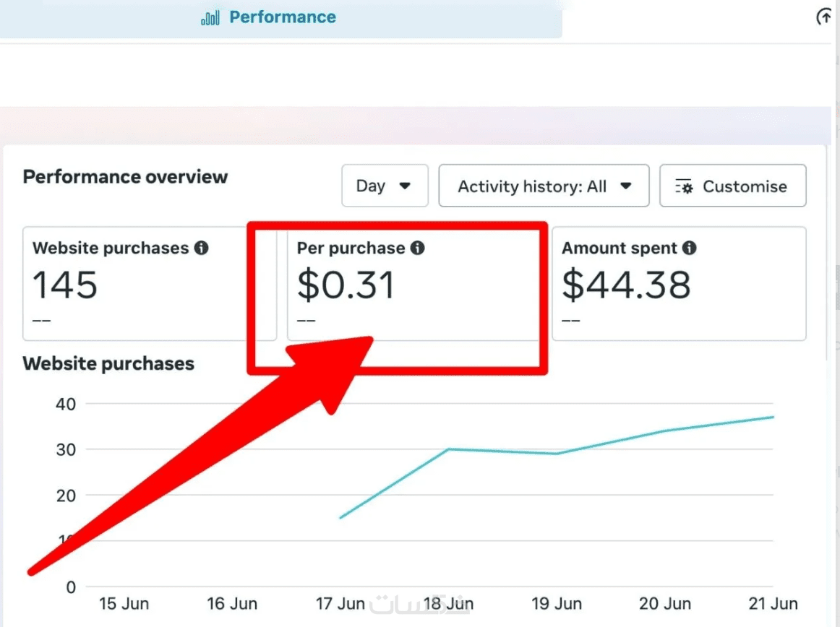Switch to the Performance tab

click(268, 17)
